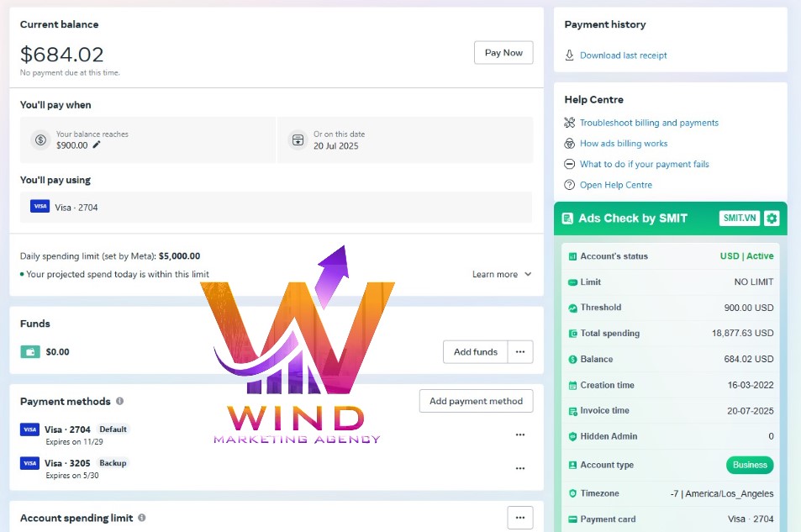Viewport: 801px width, 532px height.
Task: Click the Threshold row icon
Action: [x=572, y=308]
